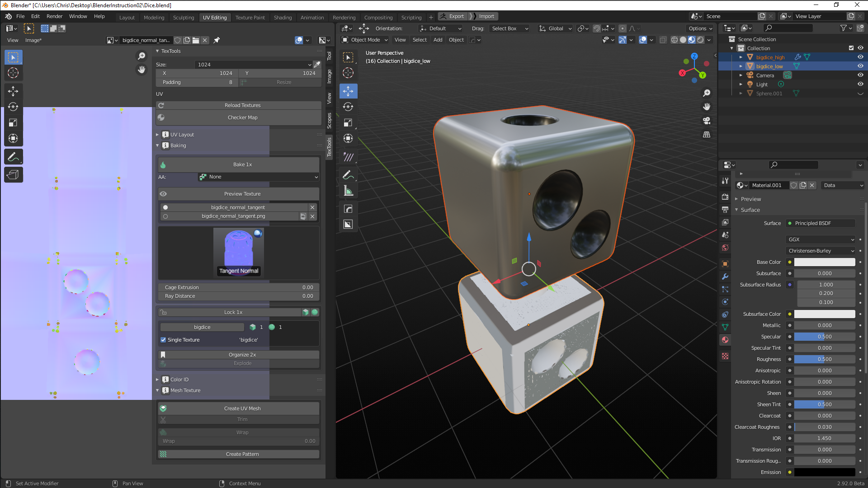Viewport: 868px width, 488px height.
Task: Click the pan hand icon in 3D viewport
Action: [707, 107]
